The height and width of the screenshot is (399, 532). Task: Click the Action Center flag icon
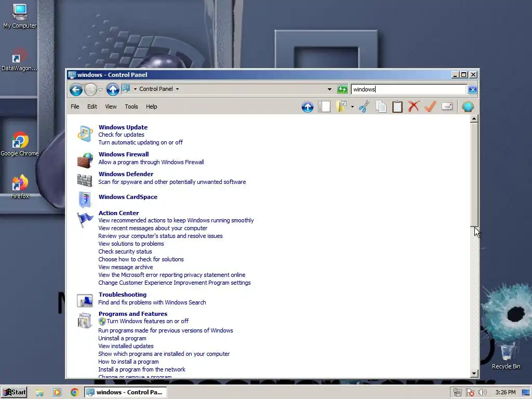[x=85, y=220]
